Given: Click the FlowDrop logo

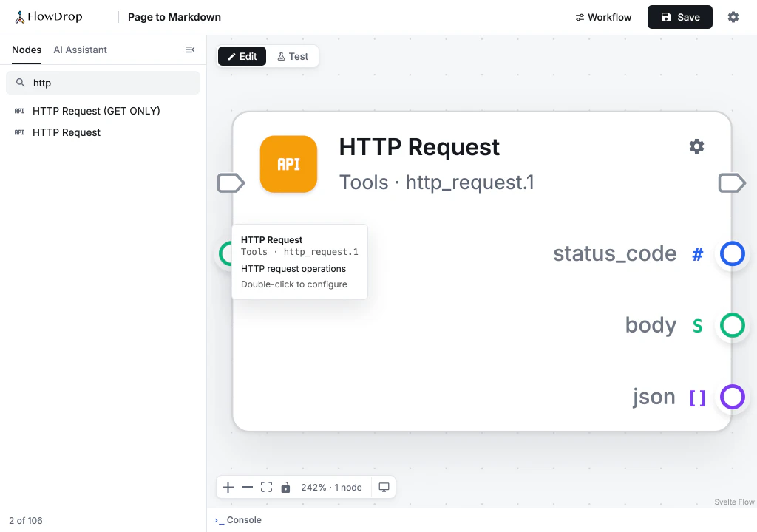Looking at the screenshot, I should [48, 17].
